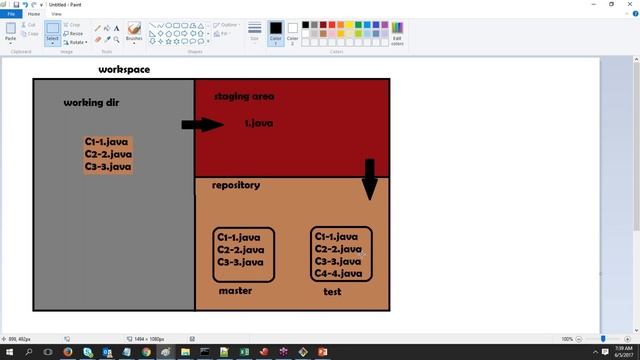Screen dimensions: 640x360
Task: Open Excel from the taskbar
Action: (x=244, y=352)
